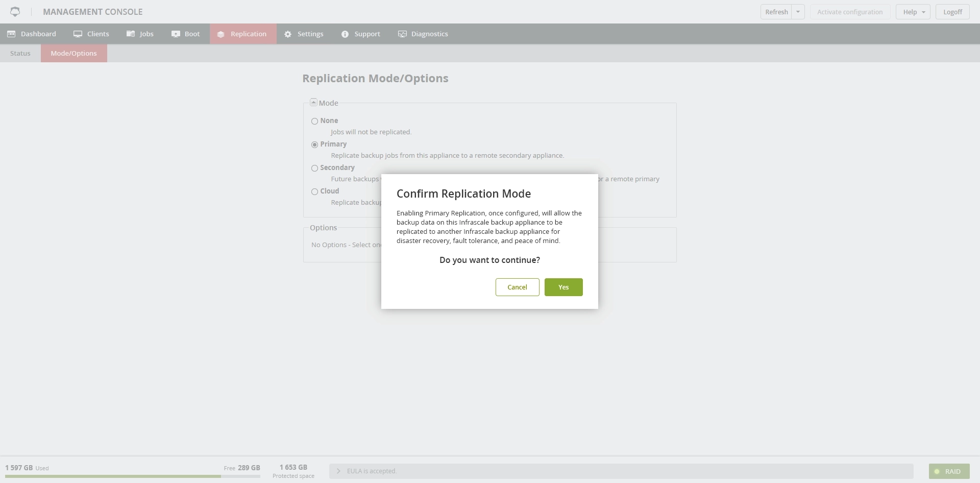Click the 'Do you want to continue?' text
This screenshot has width=980, height=483.
[489, 260]
